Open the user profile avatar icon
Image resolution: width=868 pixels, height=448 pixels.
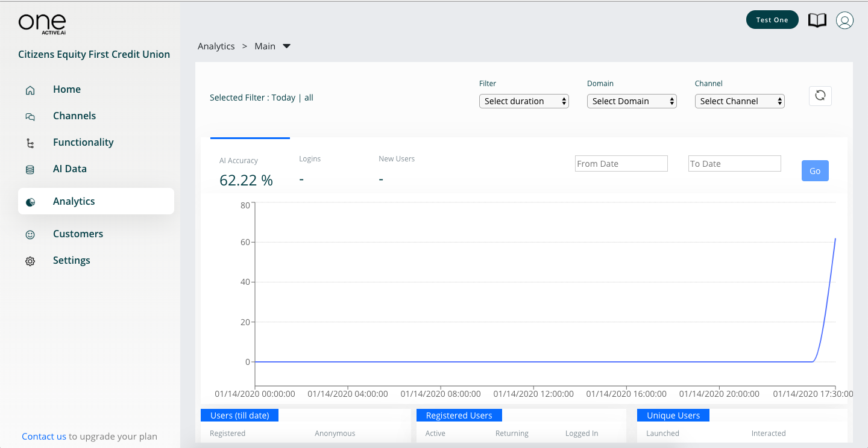point(844,20)
